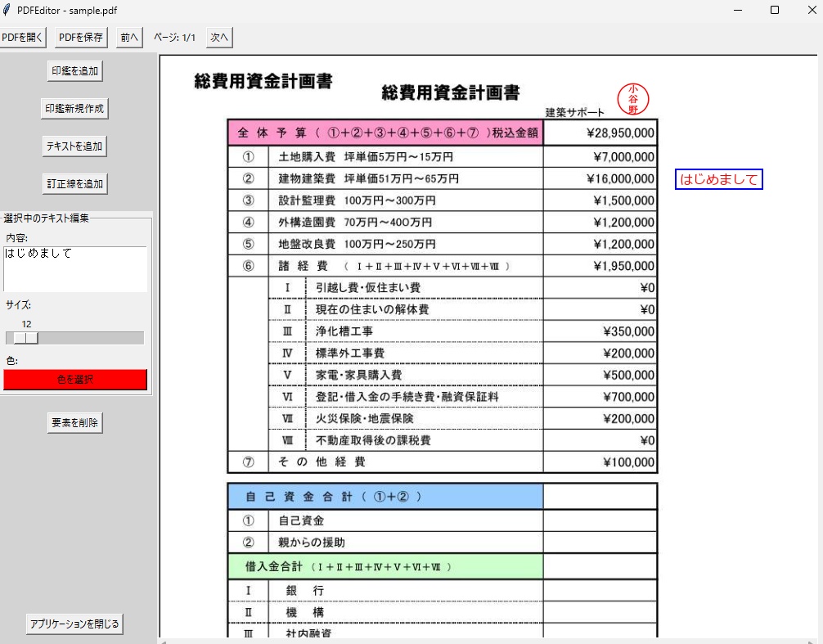
Task: Add text with the テキストを追加 button
Action: pyautogui.click(x=74, y=146)
